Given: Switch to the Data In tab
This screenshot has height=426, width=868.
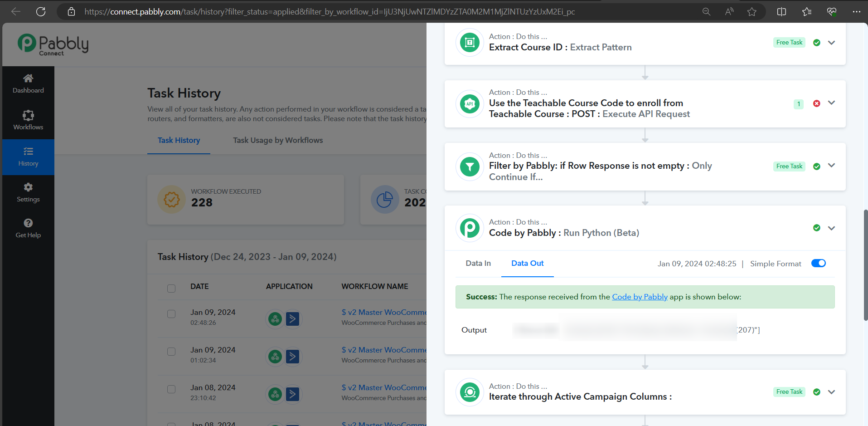Looking at the screenshot, I should [478, 264].
